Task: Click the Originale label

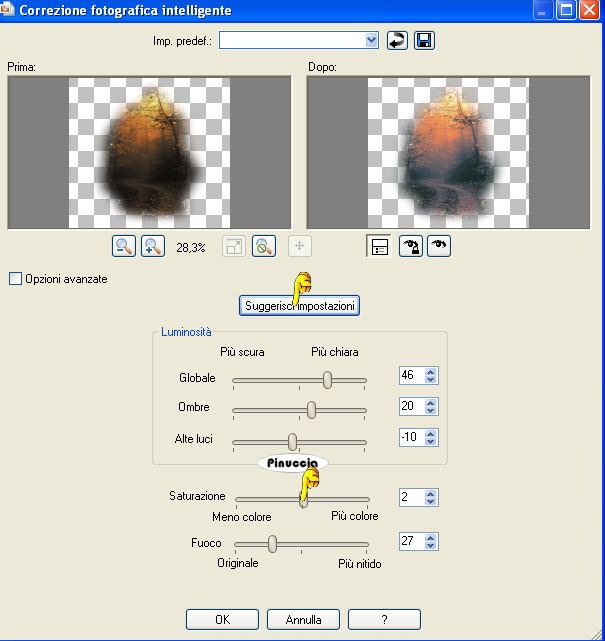Action: pyautogui.click(x=238, y=563)
